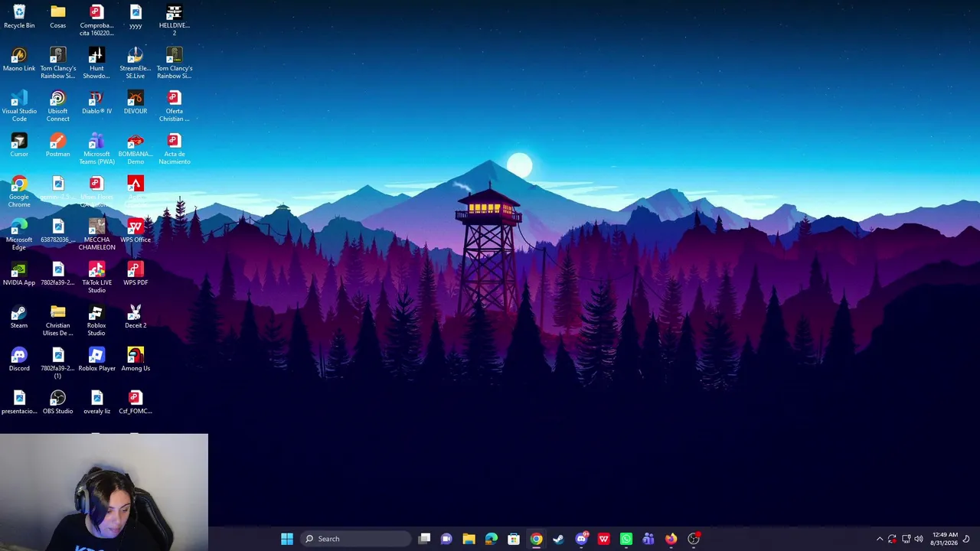Open WPS Office from the taskbar
This screenshot has width=980, height=551.
(603, 539)
